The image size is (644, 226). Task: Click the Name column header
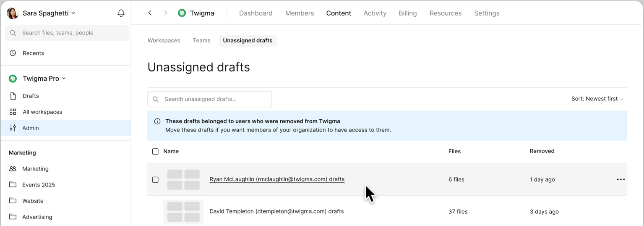coord(171,151)
